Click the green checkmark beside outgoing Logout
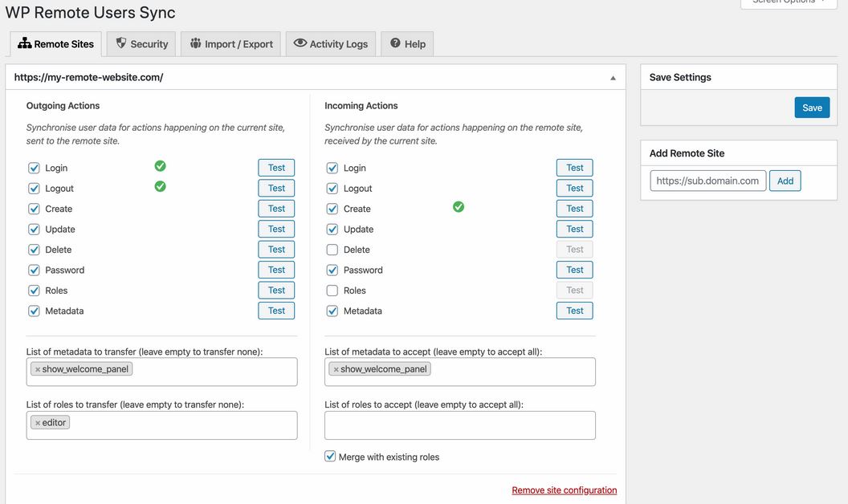848x504 pixels. tap(160, 186)
